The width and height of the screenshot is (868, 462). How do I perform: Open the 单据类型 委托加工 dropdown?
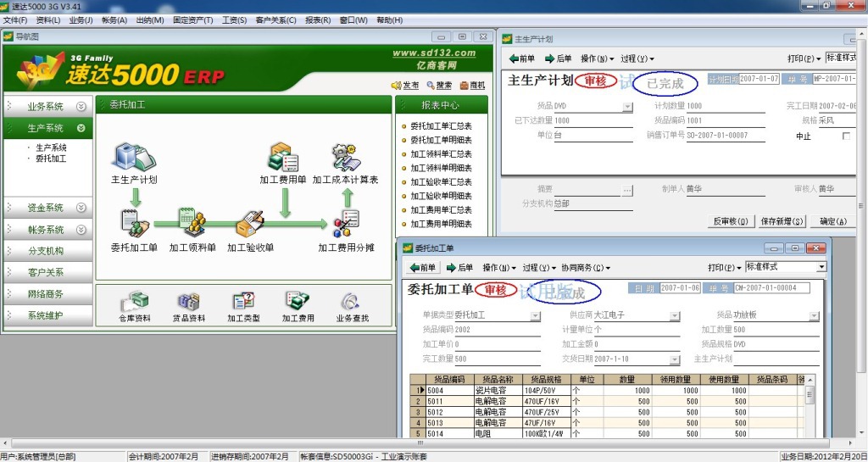pyautogui.click(x=536, y=316)
